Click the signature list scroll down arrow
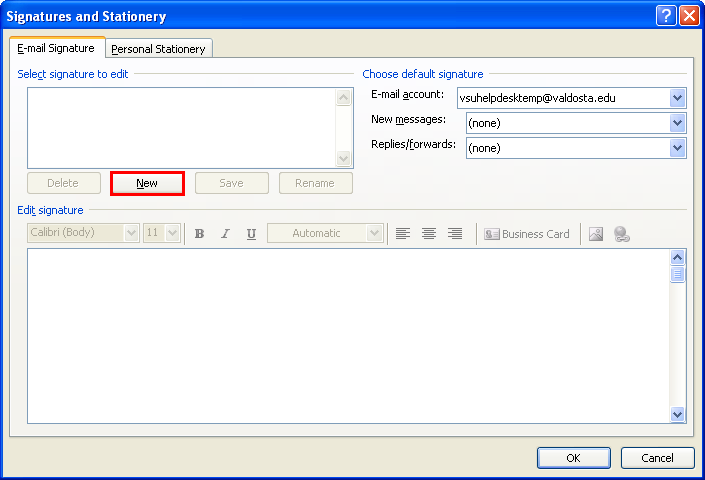This screenshot has width=705, height=480. tap(344, 158)
